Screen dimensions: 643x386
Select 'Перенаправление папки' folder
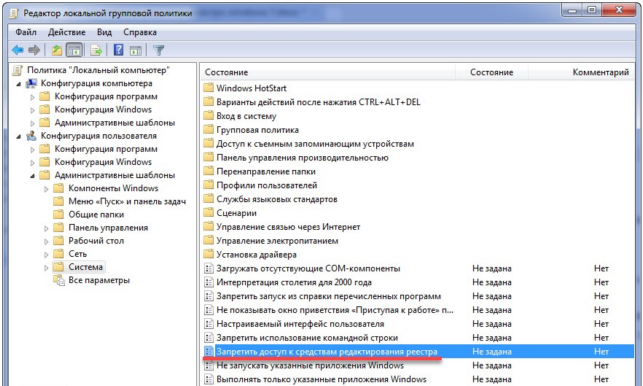pyautogui.click(x=266, y=171)
